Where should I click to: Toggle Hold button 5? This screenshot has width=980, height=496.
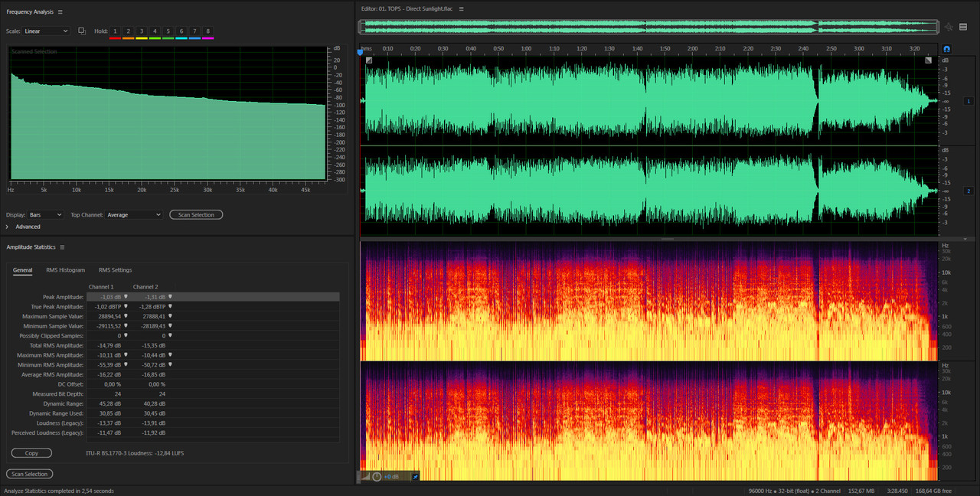(168, 31)
